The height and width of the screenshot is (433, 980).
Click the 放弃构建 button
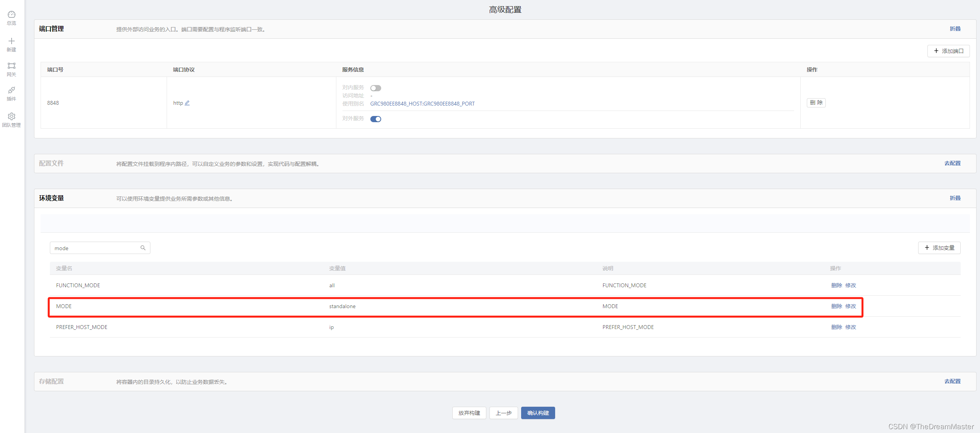click(469, 413)
